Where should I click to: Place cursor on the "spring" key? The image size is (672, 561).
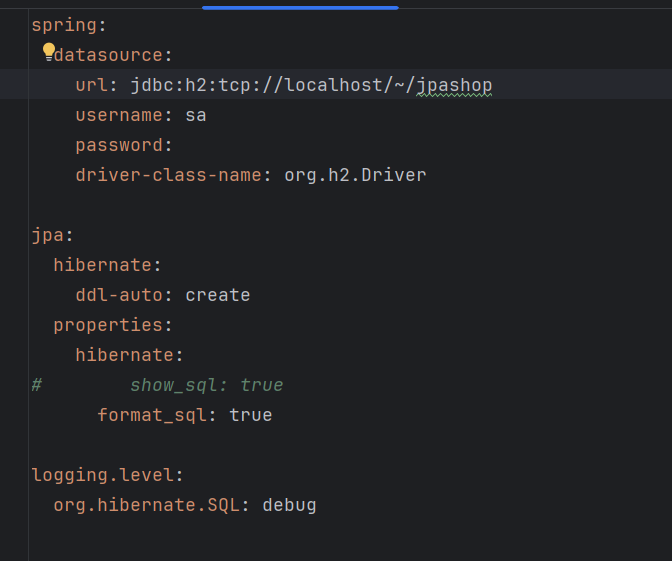[64, 25]
